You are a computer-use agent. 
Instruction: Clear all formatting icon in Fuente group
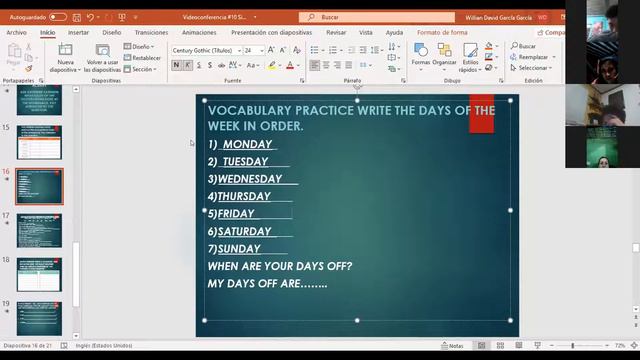point(297,50)
